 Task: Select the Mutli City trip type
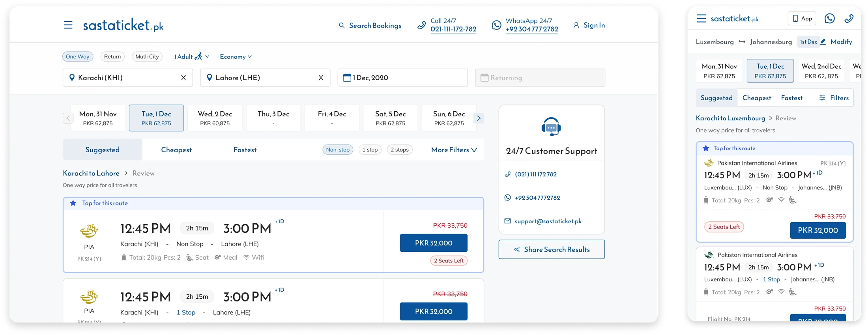147,56
